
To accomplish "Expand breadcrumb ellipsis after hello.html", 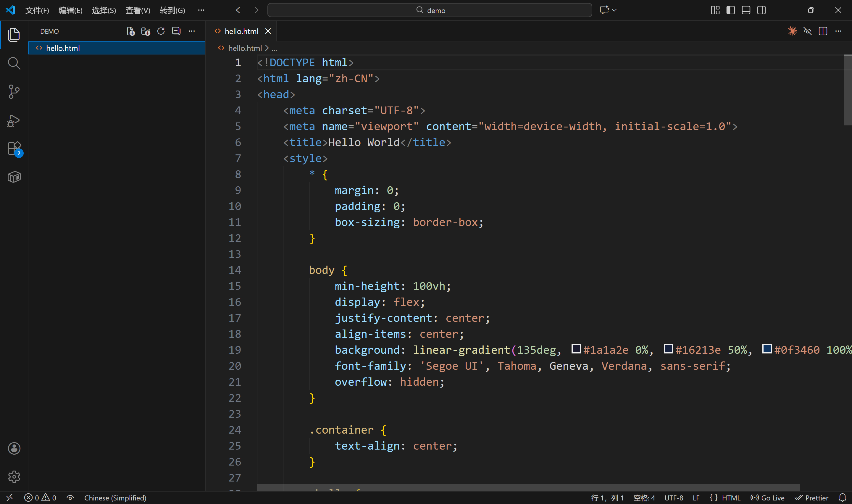I will [x=274, y=49].
